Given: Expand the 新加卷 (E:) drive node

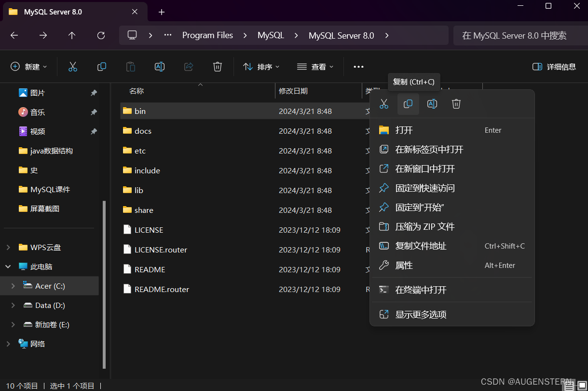Looking at the screenshot, I should (13, 324).
